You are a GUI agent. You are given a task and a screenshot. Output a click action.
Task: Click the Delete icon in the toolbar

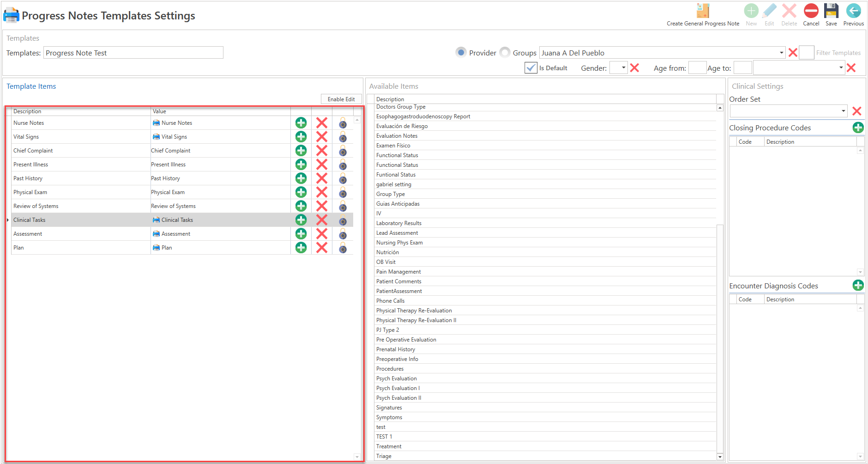click(789, 12)
